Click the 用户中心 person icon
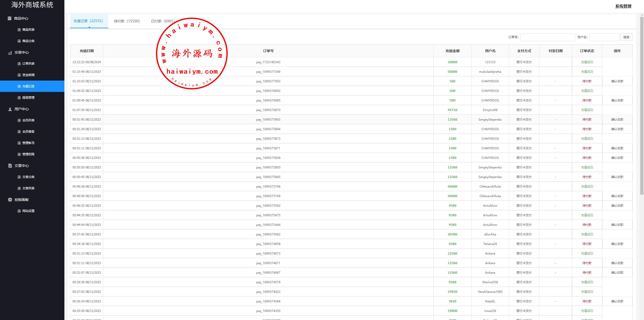644x320 pixels. click(x=10, y=109)
